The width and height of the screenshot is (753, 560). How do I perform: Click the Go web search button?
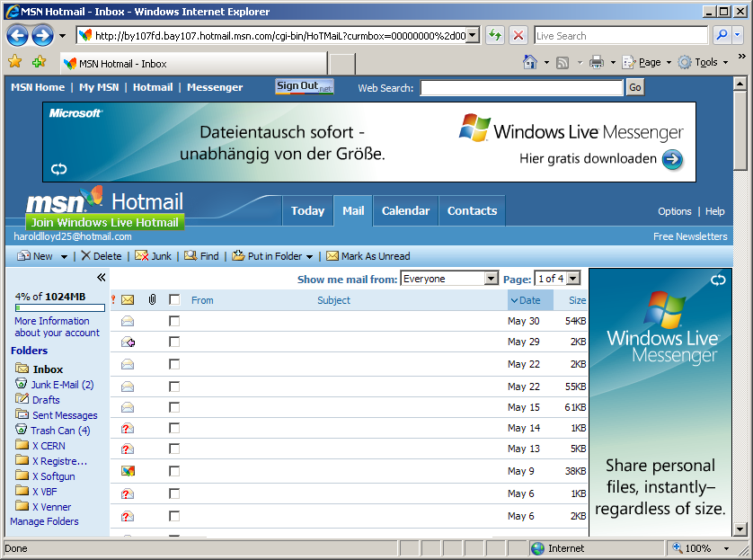[x=635, y=87]
